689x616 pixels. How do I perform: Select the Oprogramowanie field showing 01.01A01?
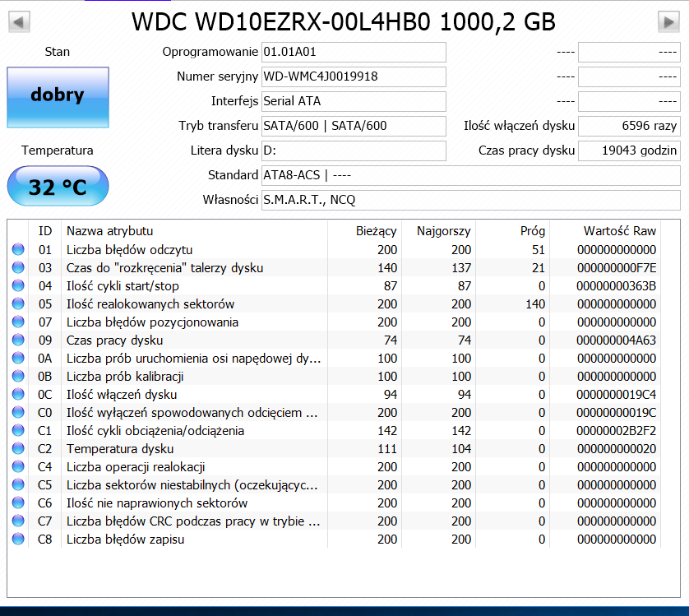(354, 52)
